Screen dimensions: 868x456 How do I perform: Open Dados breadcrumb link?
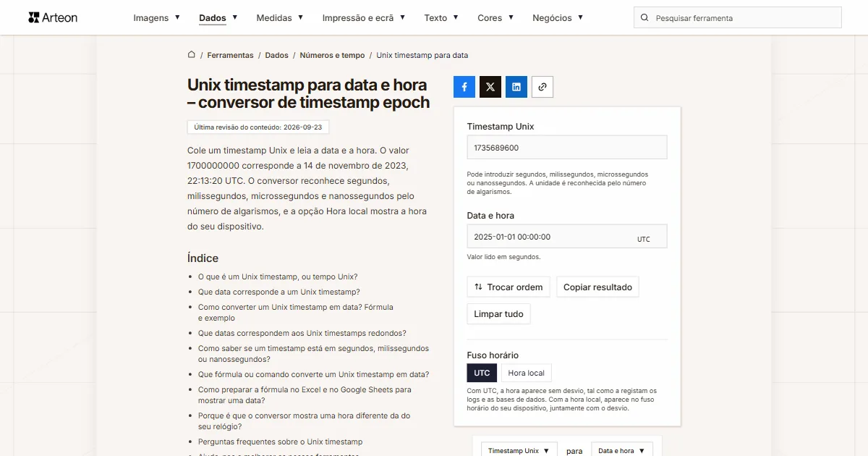(x=276, y=55)
